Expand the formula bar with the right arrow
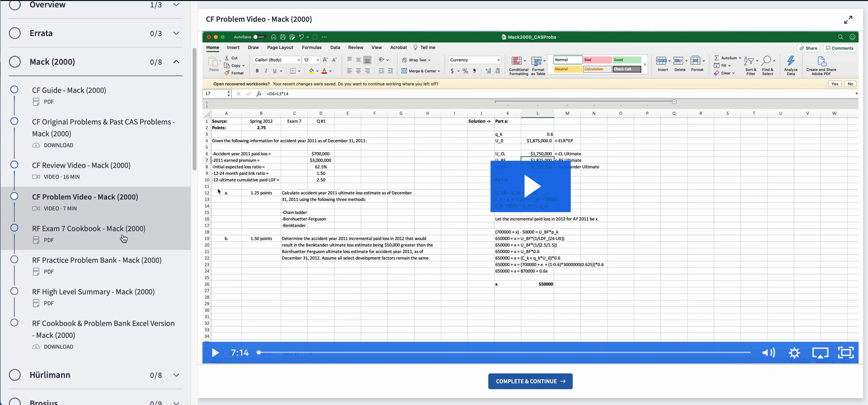 [x=856, y=94]
